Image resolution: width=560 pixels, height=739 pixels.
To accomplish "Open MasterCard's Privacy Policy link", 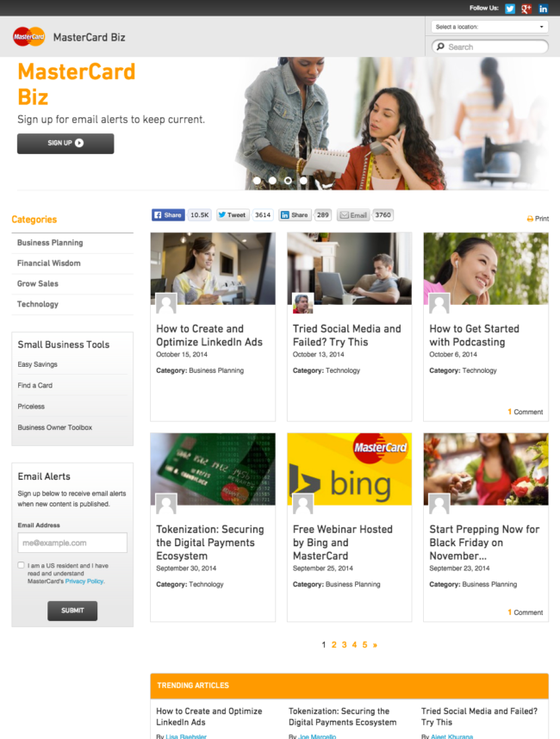I will click(x=84, y=581).
